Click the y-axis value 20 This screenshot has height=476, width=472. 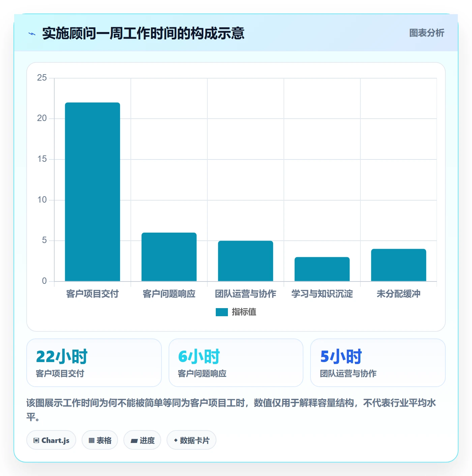coord(42,118)
